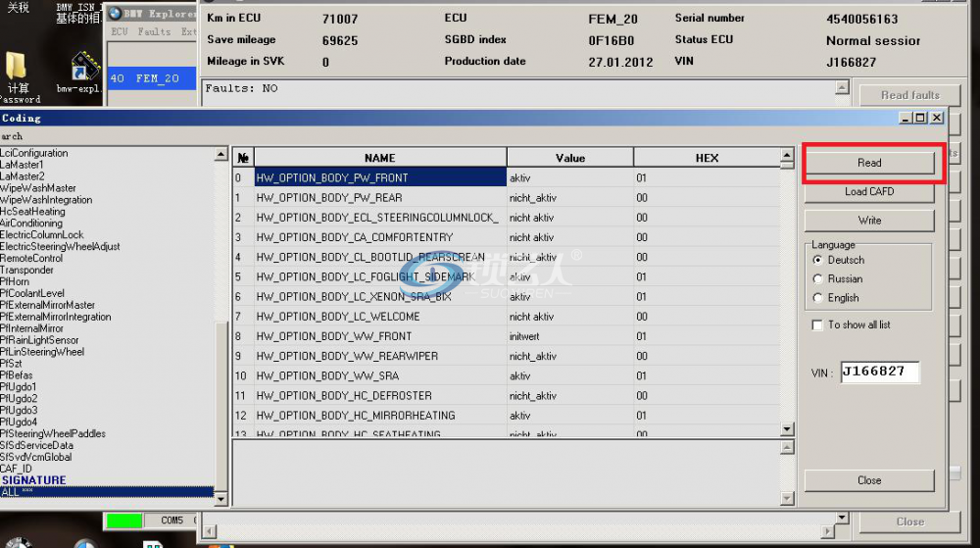Click the Load CAFD button
The width and height of the screenshot is (980, 548).
(869, 192)
